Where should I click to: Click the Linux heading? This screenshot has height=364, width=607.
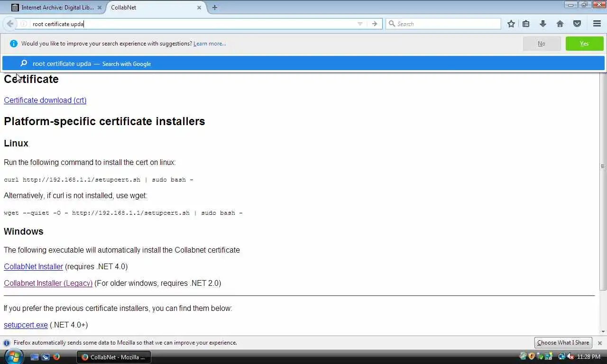click(16, 143)
